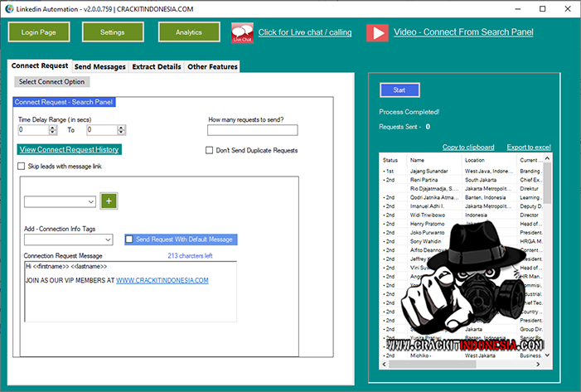581x392 pixels.
Task: Enable Don't Send Duplicate Requests checkbox
Action: pyautogui.click(x=210, y=150)
